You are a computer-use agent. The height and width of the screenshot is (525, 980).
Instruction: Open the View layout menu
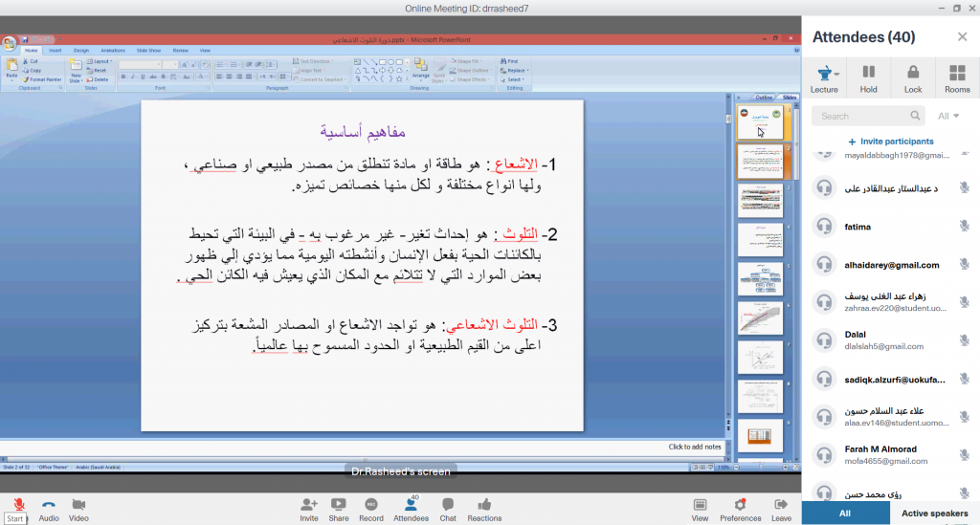tap(700, 504)
